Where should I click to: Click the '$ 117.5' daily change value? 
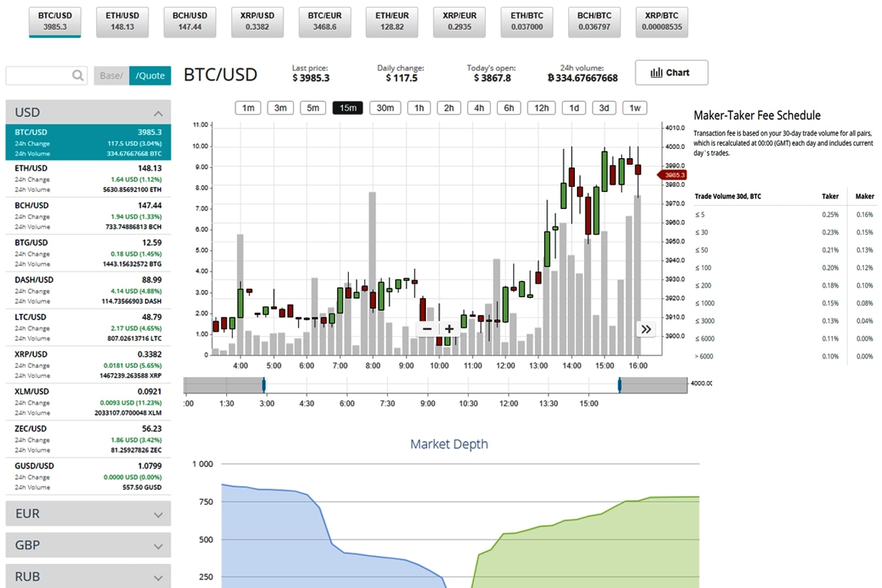[x=401, y=78]
